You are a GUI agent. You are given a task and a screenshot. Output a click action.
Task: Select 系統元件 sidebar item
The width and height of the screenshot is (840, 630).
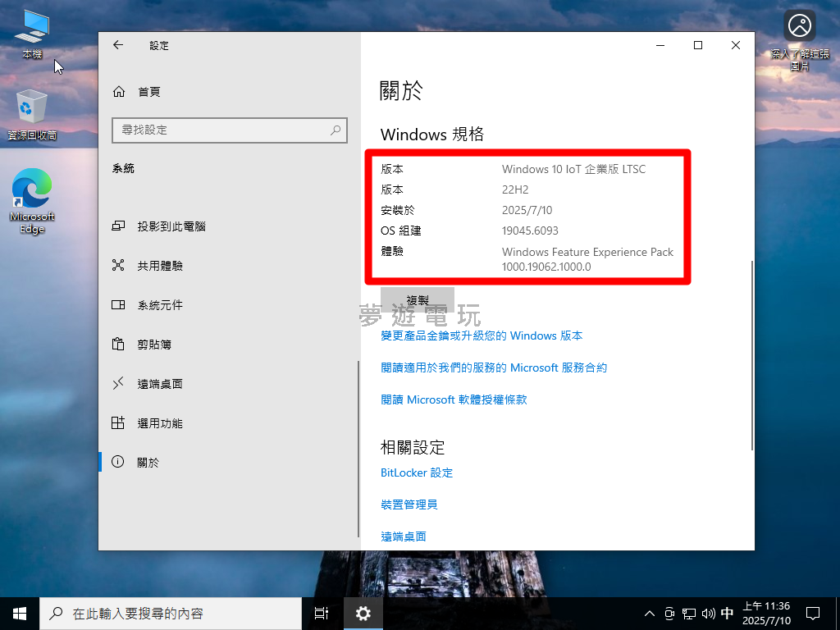pos(160,305)
